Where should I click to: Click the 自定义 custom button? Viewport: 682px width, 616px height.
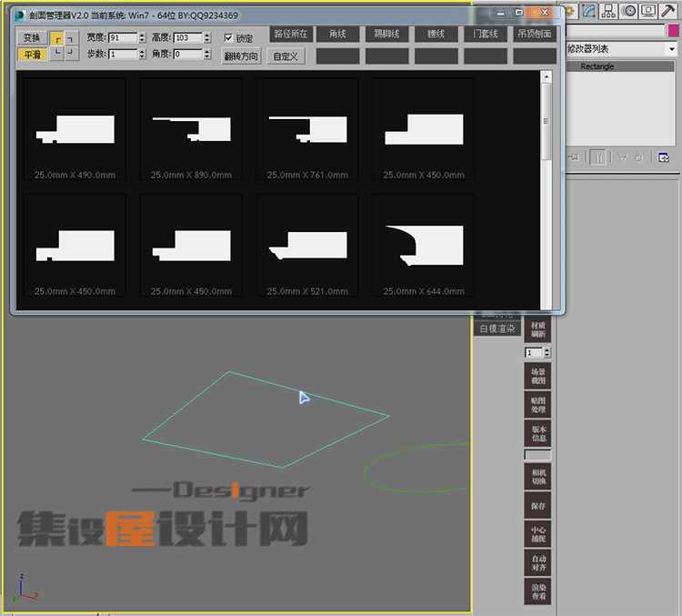[286, 56]
